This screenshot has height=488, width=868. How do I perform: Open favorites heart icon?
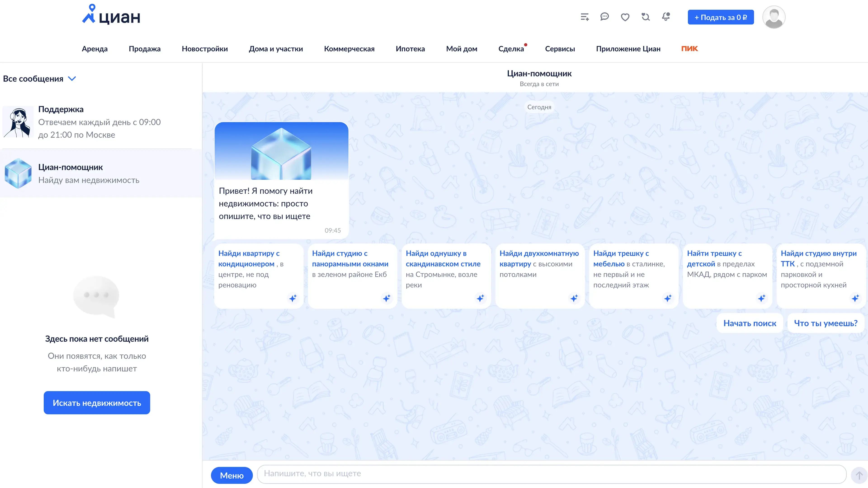pos(625,17)
